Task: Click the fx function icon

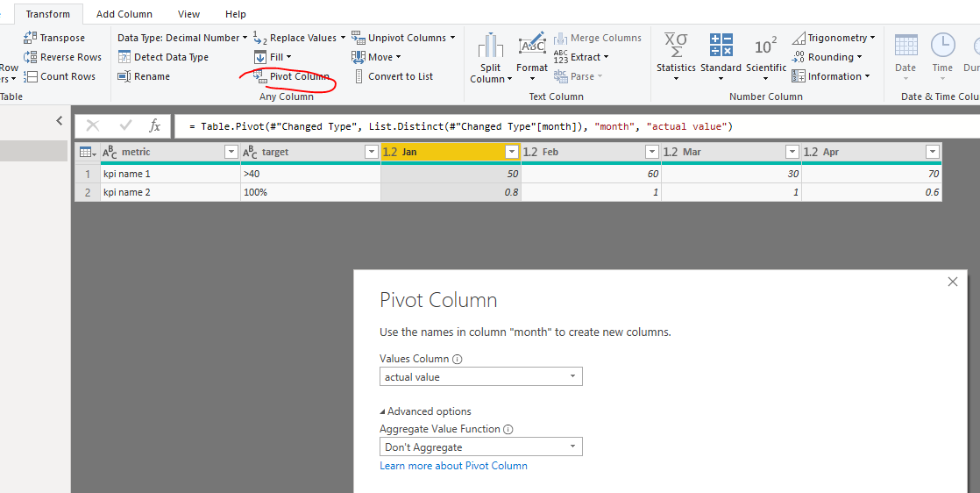Action: tap(154, 125)
